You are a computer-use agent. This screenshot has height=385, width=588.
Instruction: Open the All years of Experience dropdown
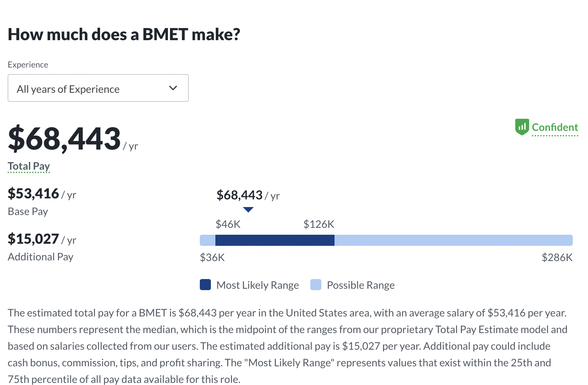tap(98, 88)
